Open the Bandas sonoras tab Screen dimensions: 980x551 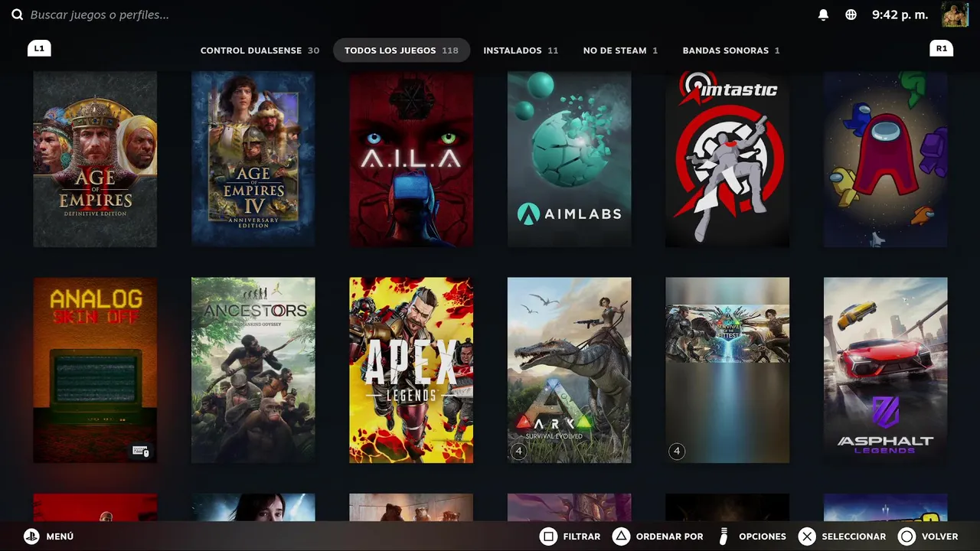point(731,51)
